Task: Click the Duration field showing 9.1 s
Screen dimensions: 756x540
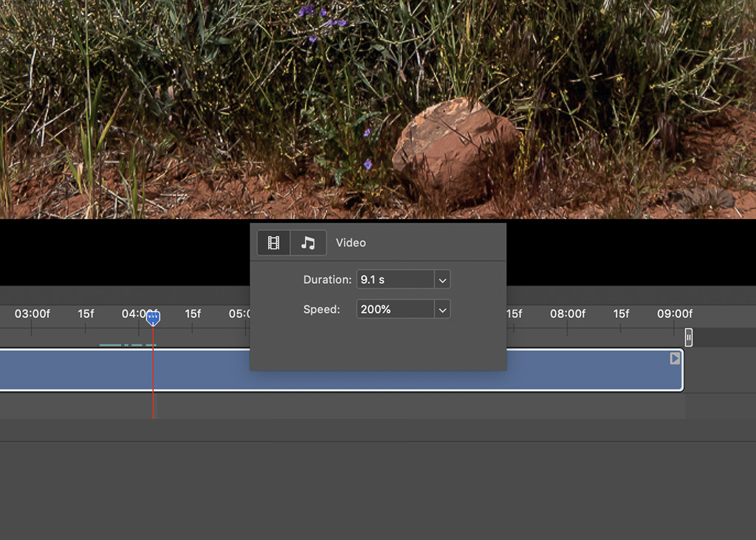Action: tap(396, 280)
